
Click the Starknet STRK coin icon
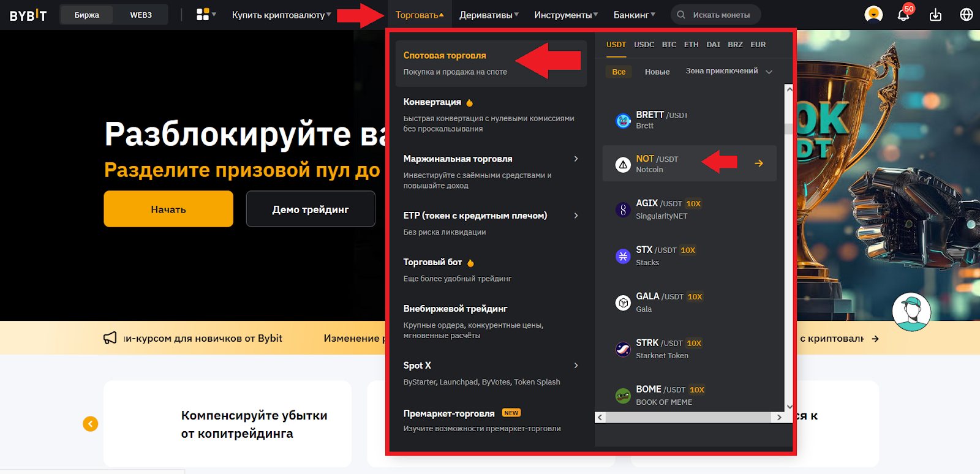click(x=623, y=350)
